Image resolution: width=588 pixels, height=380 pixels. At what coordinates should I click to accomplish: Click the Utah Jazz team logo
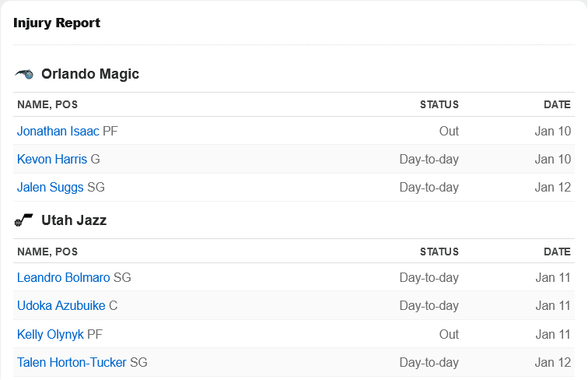pos(23,220)
